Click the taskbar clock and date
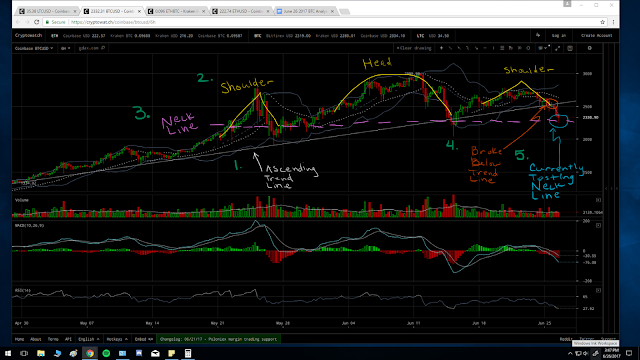The width and height of the screenshot is (640, 360). click(611, 353)
